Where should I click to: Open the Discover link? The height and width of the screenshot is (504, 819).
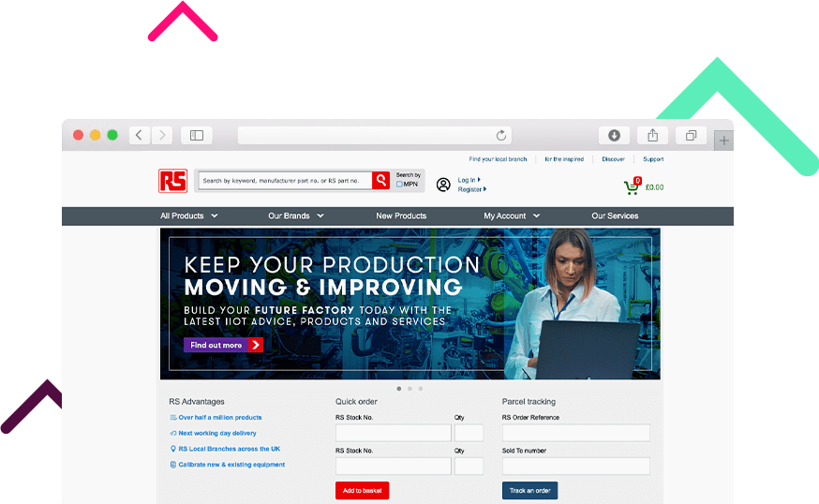point(613,159)
